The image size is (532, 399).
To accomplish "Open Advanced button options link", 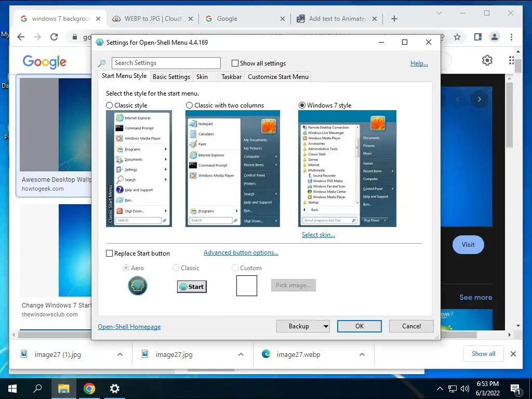I will coord(241,252).
